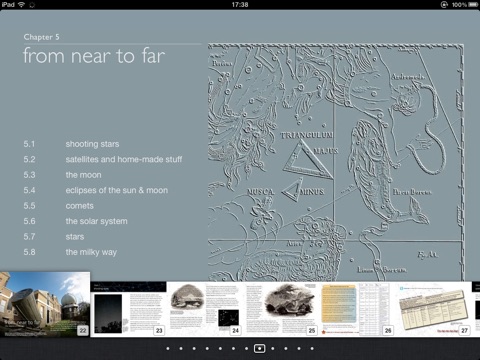Select the first chapter dot in pager
480x360 pixels.
click(168, 348)
